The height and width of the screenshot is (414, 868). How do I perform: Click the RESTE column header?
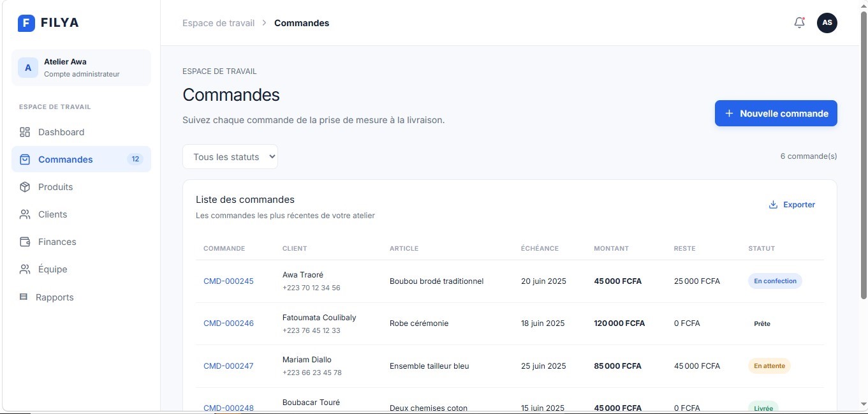pyautogui.click(x=684, y=249)
